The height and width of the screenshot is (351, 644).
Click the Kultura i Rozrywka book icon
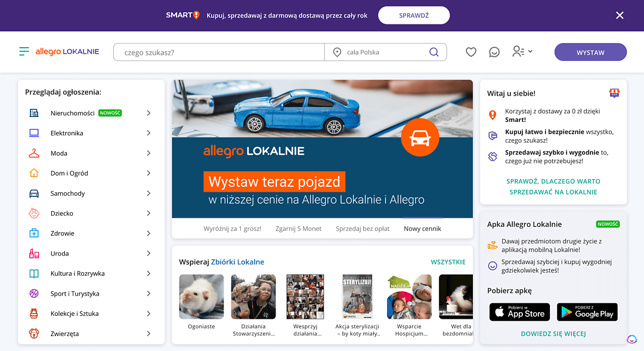pyautogui.click(x=34, y=273)
